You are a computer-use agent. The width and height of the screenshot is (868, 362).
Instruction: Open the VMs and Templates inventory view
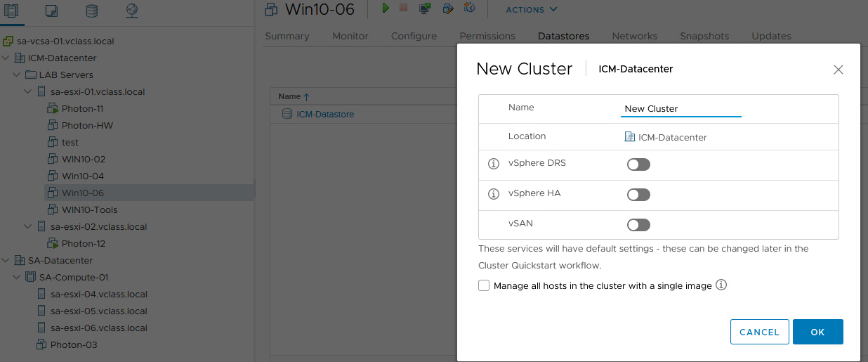tap(51, 11)
